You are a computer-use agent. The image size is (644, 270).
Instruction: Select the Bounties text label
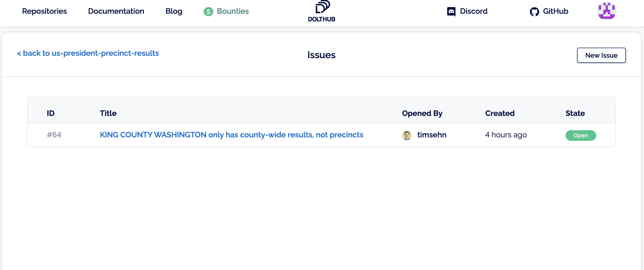click(233, 11)
